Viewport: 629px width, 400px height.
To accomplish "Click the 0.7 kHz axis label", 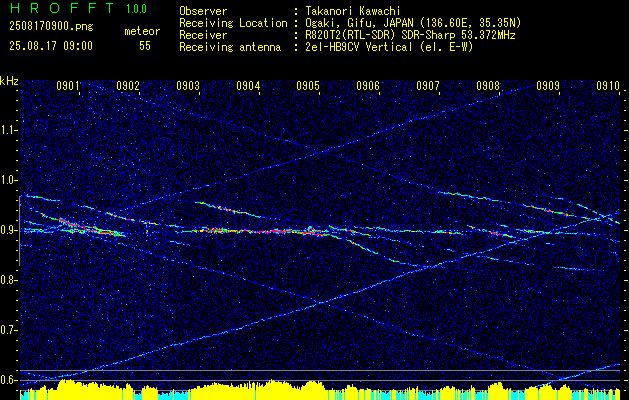I will (x=8, y=330).
